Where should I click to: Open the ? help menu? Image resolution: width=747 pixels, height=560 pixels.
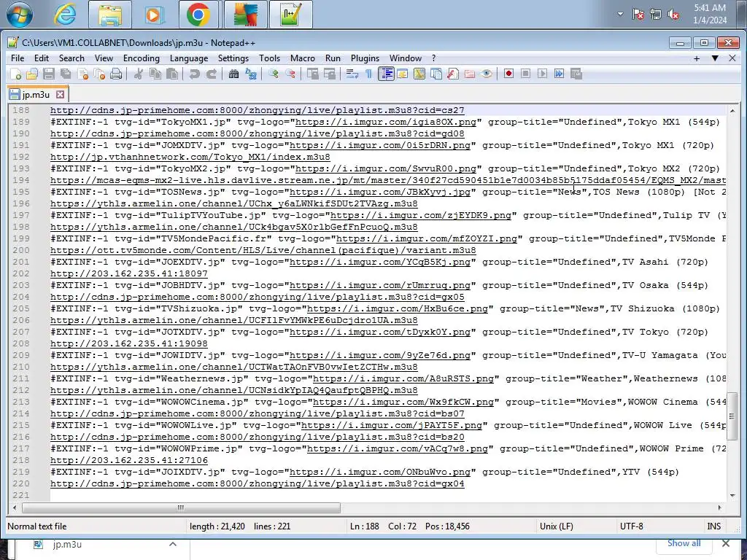pos(433,58)
